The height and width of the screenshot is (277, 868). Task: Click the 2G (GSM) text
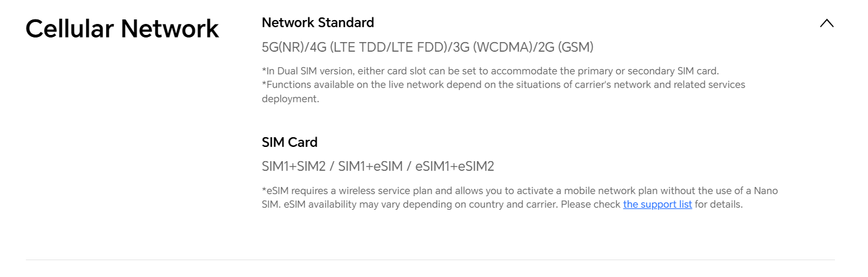[566, 47]
